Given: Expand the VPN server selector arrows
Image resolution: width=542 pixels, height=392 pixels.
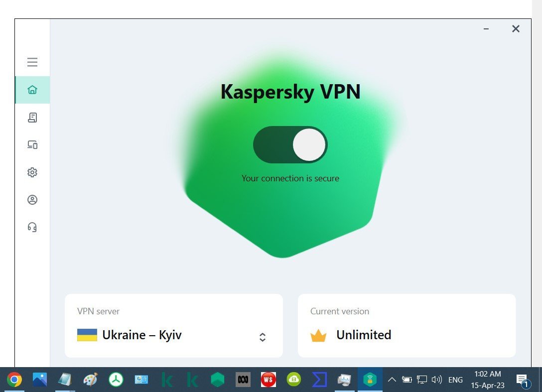Looking at the screenshot, I should (x=263, y=337).
